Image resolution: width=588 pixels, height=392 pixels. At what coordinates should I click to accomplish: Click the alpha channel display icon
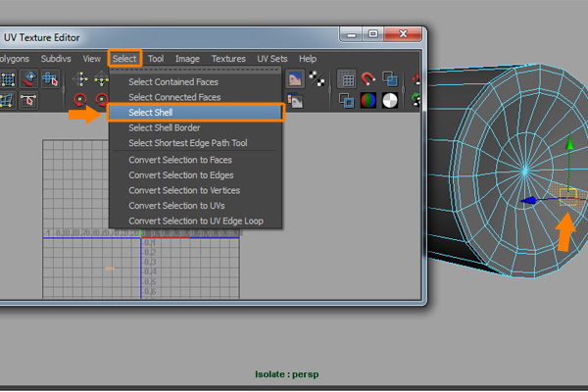[390, 100]
